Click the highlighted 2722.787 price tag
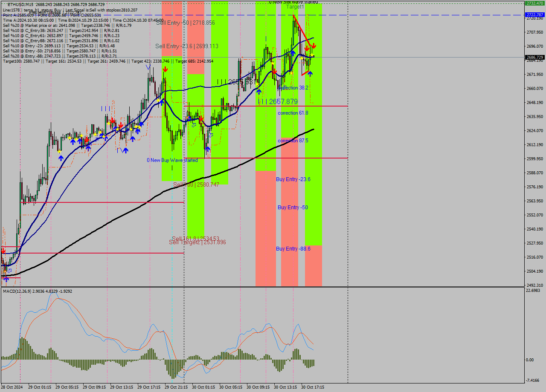The height and width of the screenshot is (392, 546). click(x=535, y=14)
